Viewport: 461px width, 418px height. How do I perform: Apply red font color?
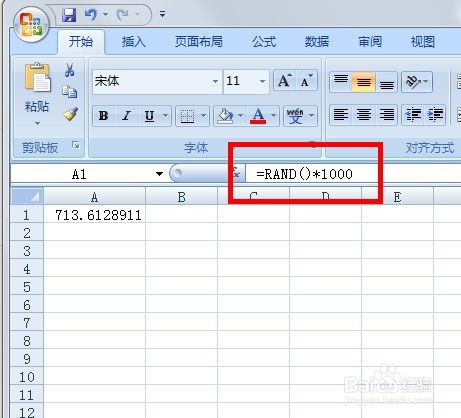point(258,116)
